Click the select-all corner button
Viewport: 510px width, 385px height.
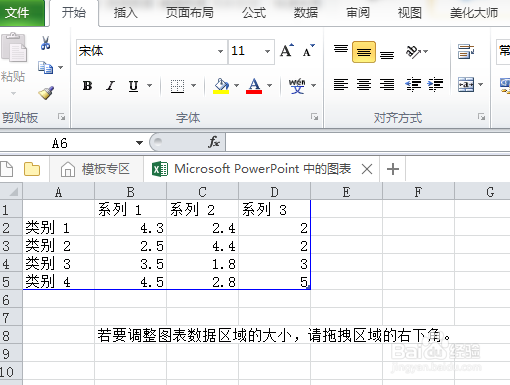[11, 191]
